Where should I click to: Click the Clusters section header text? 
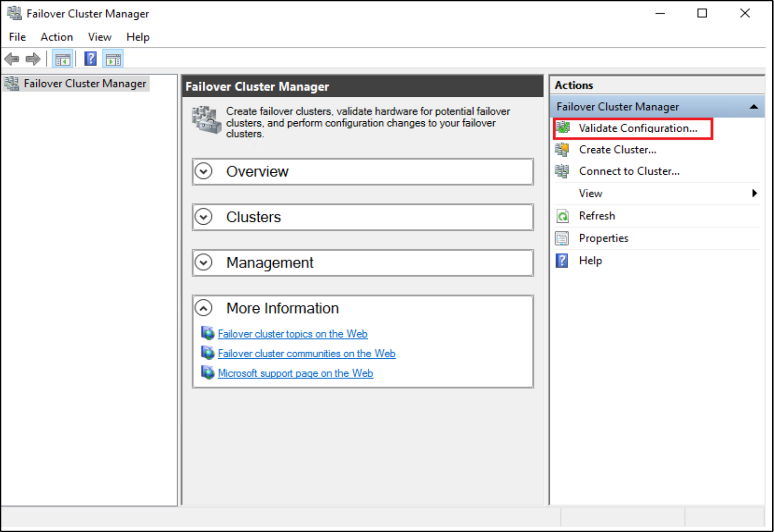pyautogui.click(x=254, y=217)
